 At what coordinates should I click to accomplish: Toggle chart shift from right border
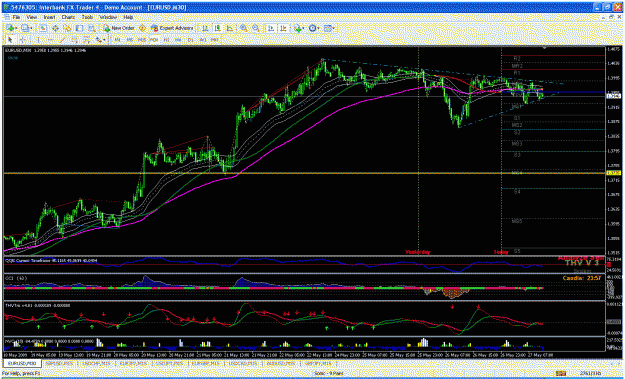283,28
